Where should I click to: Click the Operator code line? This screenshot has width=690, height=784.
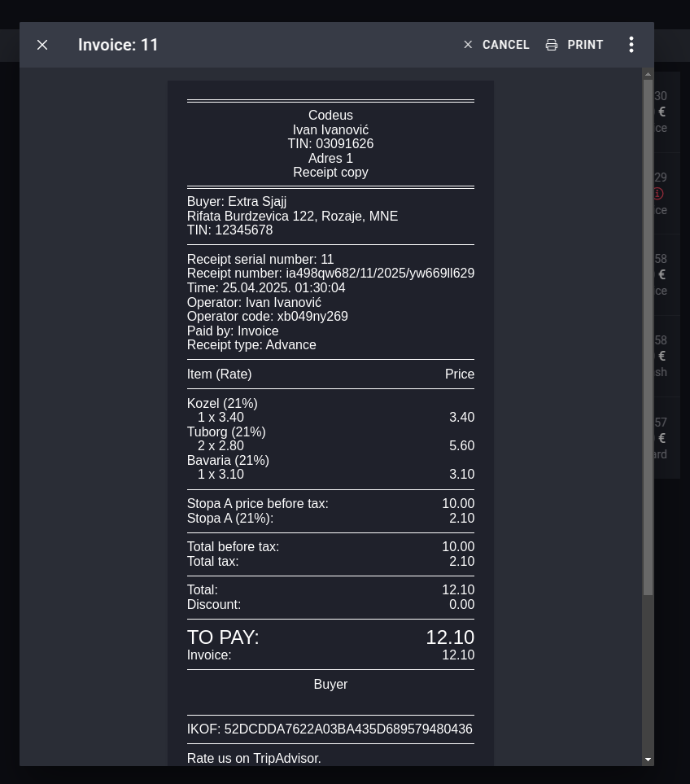click(x=267, y=317)
